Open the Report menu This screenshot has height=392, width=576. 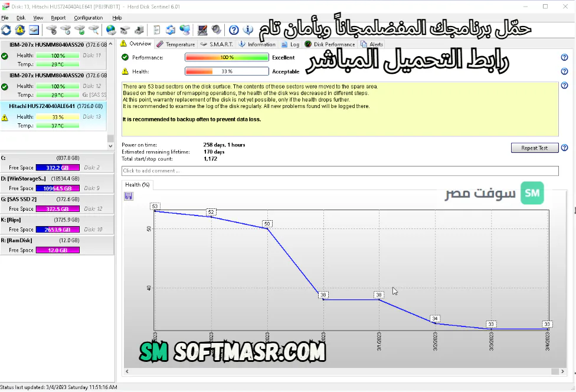(58, 18)
